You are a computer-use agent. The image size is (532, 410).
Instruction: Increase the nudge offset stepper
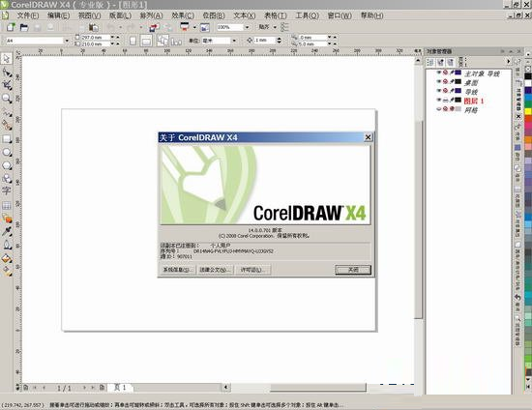click(x=279, y=39)
